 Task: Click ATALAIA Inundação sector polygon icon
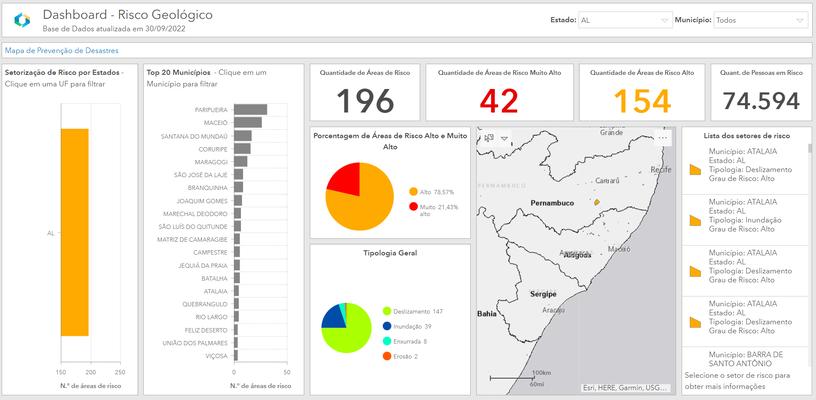coord(695,220)
